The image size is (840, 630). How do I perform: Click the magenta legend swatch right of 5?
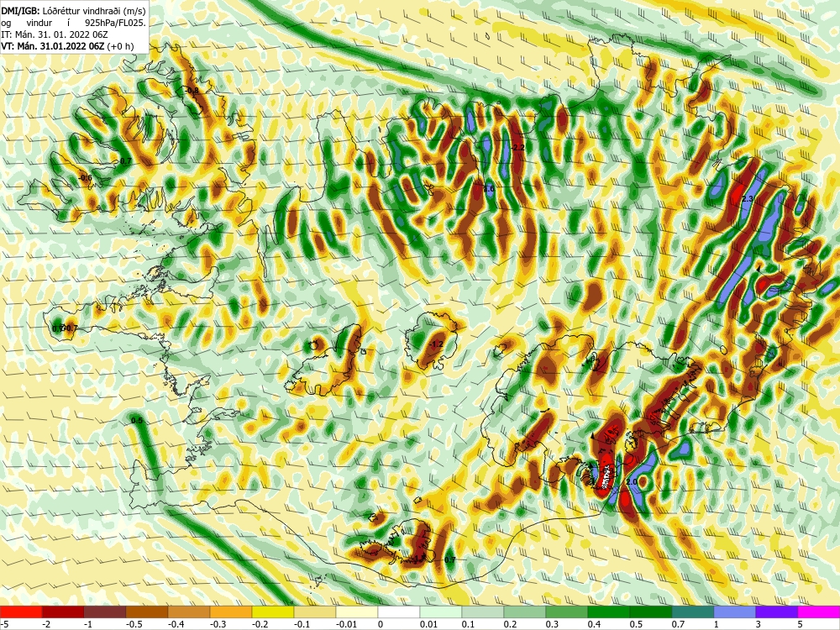pyautogui.click(x=819, y=612)
